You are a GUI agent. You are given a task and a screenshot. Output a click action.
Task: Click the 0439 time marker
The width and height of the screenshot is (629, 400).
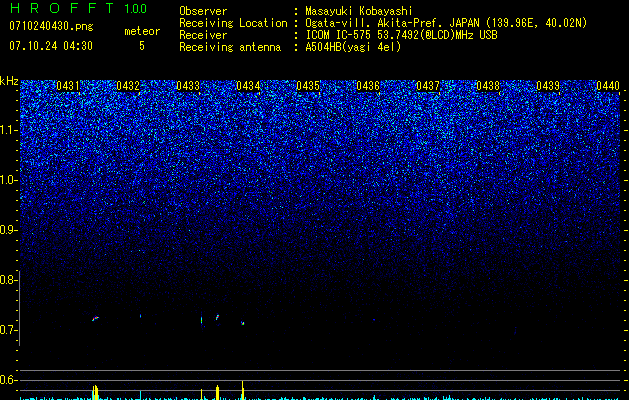pyautogui.click(x=548, y=85)
